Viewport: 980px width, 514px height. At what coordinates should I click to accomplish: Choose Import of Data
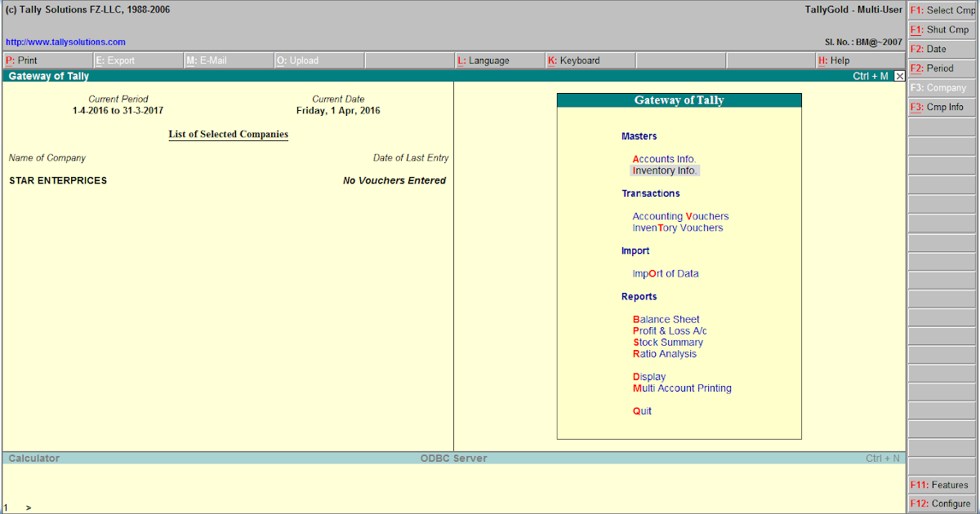666,273
